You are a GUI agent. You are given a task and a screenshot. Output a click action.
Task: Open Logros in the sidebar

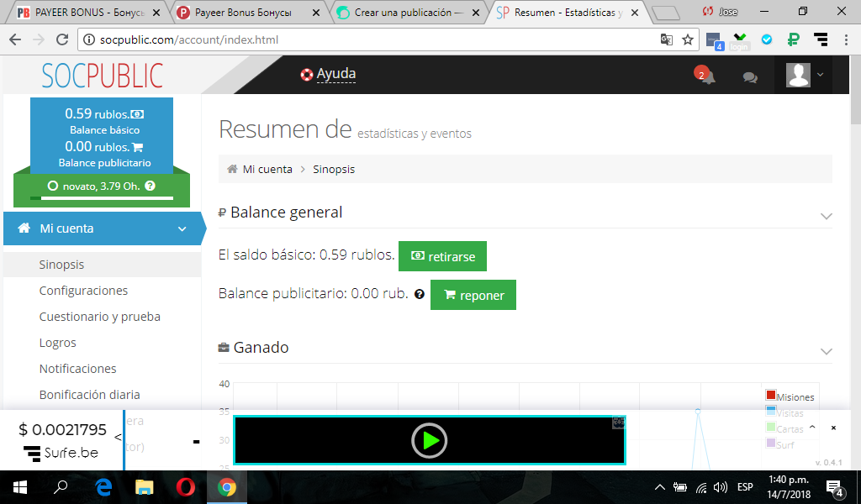tap(58, 343)
